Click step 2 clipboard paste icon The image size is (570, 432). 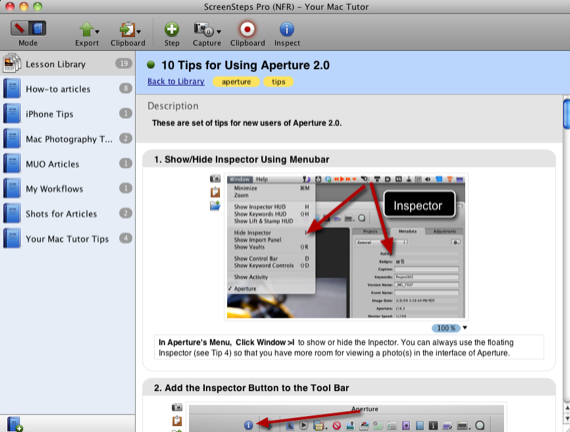pos(177,421)
